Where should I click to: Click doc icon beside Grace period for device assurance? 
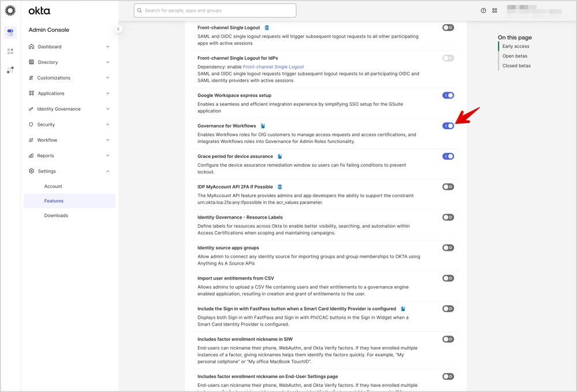click(280, 156)
